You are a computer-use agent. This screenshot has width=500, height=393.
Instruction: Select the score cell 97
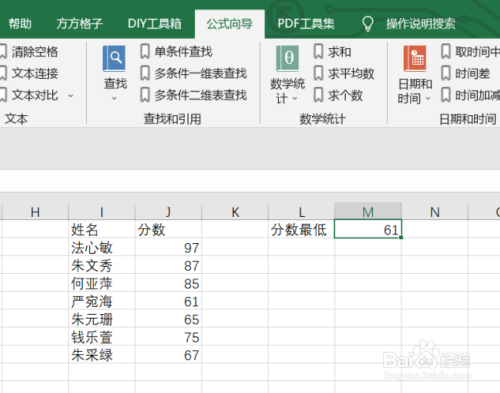tap(168, 247)
